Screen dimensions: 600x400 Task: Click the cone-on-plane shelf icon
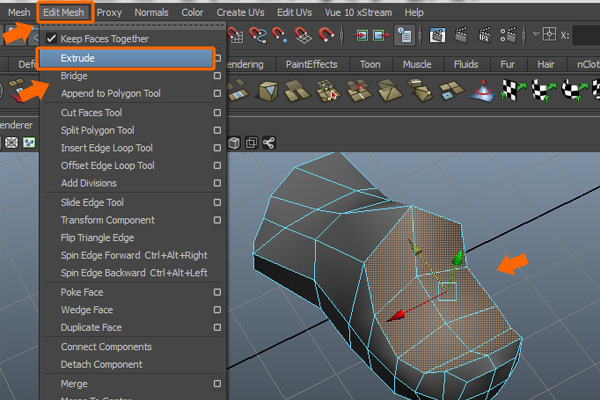pos(481,93)
